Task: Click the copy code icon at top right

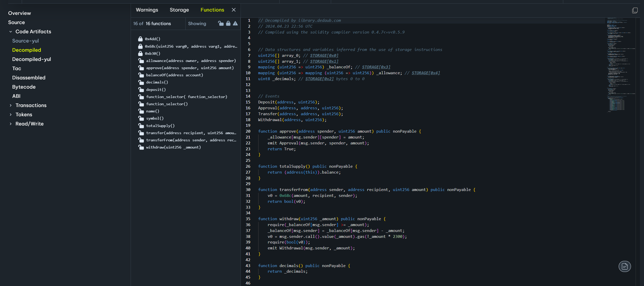Action: coord(635,10)
